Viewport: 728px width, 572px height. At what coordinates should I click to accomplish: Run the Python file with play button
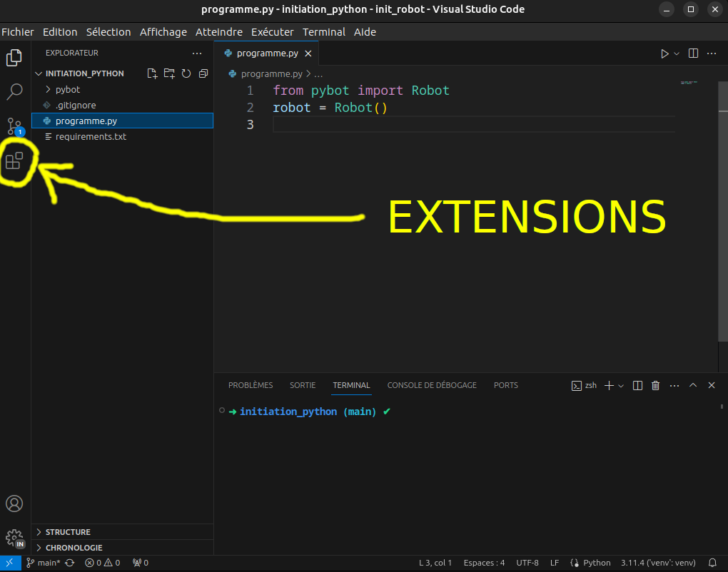click(664, 53)
